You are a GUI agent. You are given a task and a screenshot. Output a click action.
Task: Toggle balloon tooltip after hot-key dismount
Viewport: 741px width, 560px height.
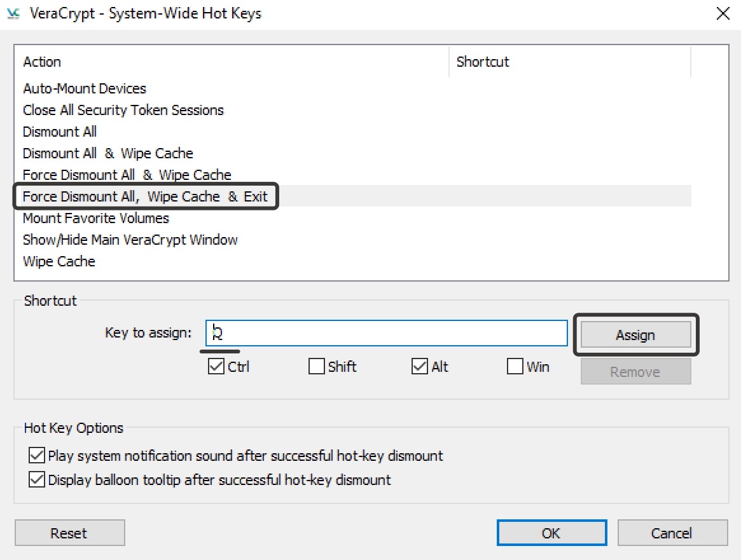pos(36,480)
